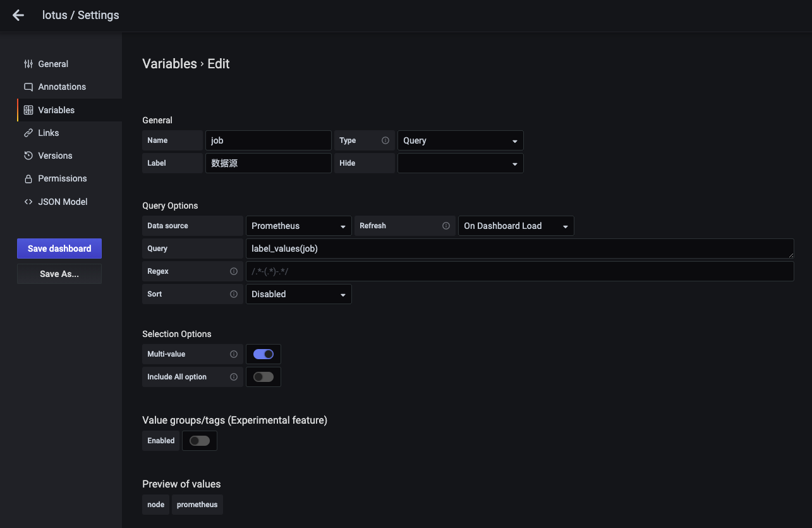Show info tooltip for Sort field
This screenshot has width=812, height=528.
click(234, 294)
